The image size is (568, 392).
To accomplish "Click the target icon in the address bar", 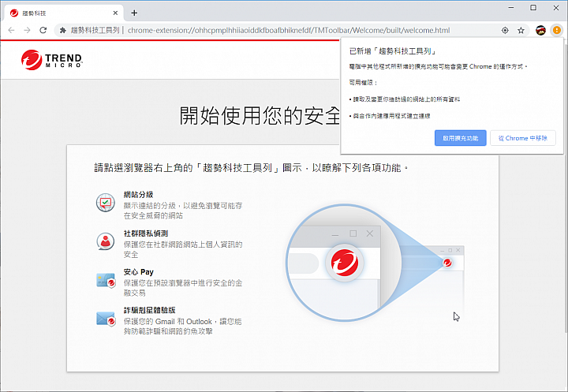I will (505, 31).
